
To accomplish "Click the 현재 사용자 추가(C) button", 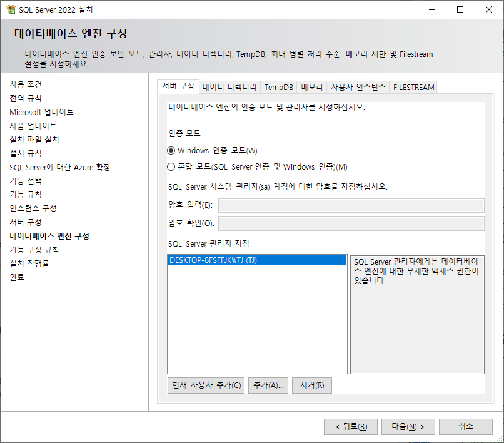I will pos(206,385).
